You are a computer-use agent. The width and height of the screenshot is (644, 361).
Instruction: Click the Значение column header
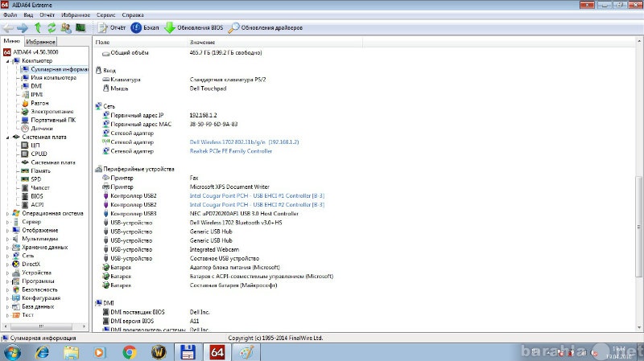[275, 43]
